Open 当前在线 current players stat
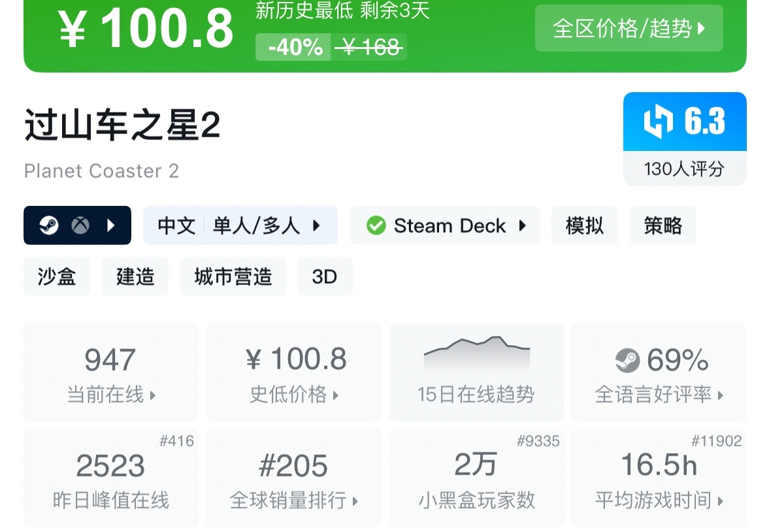The image size is (769, 532). click(x=111, y=373)
